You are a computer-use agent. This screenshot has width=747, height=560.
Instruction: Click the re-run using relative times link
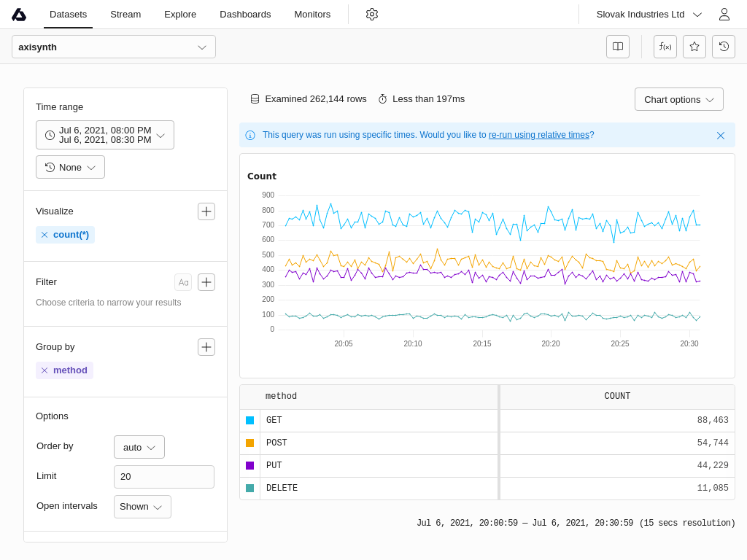pos(538,135)
